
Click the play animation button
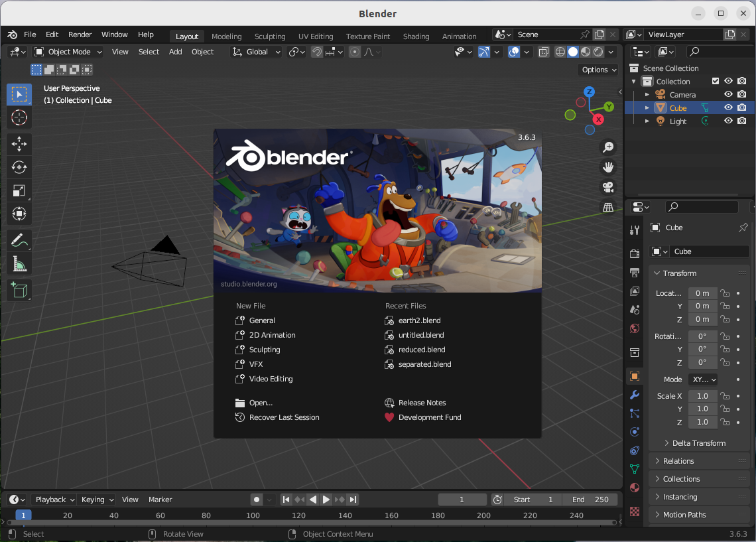(326, 500)
